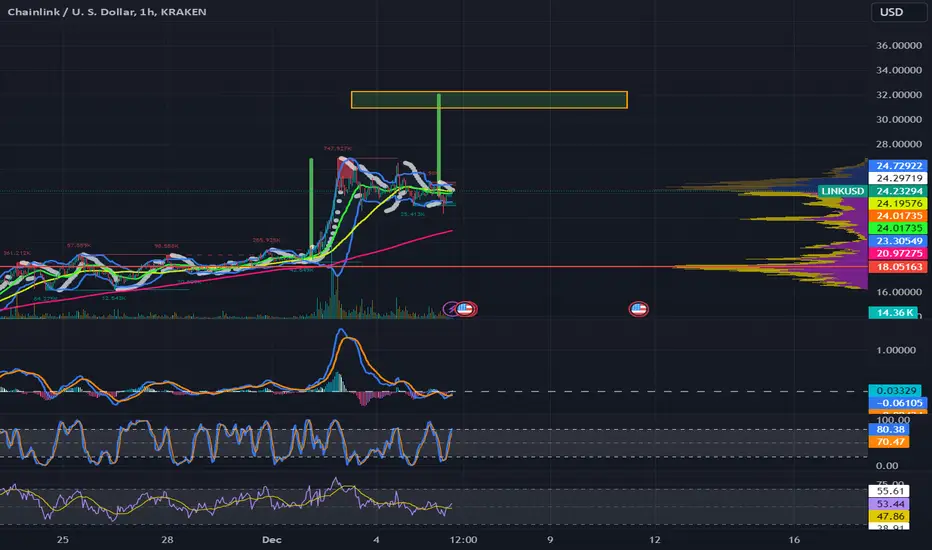Click the yellow 24.19576 price label
The image size is (932, 550).
point(898,203)
